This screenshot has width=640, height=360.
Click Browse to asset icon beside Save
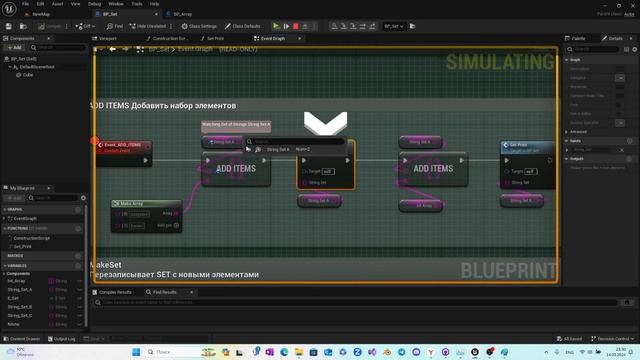pyautogui.click(x=23, y=26)
